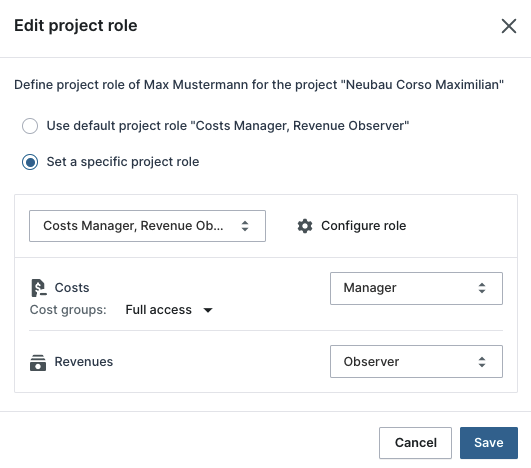
Task: Save the project role changes
Action: [489, 443]
